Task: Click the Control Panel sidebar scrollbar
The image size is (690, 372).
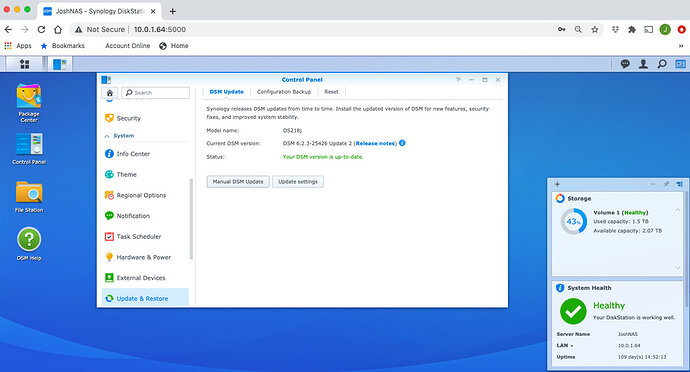Action: [191, 219]
